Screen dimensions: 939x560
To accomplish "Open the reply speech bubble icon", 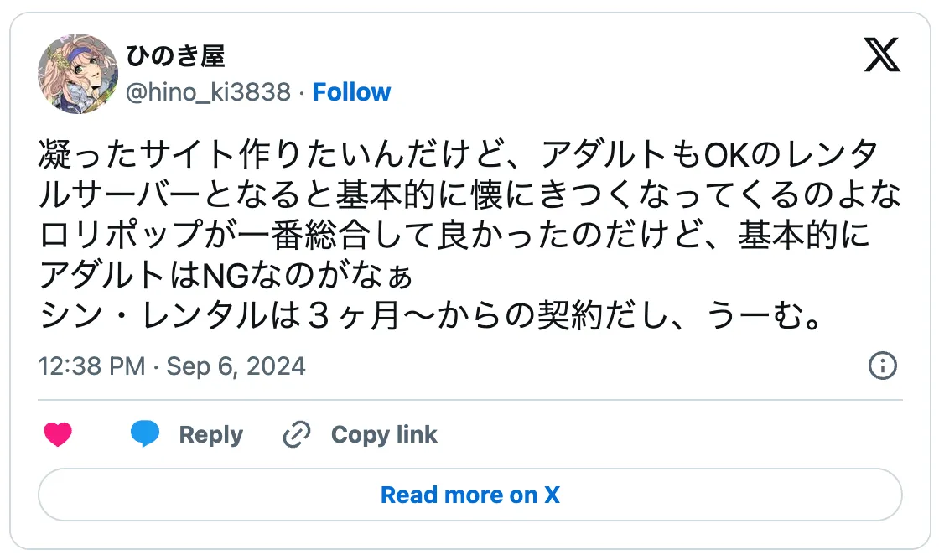I will [144, 433].
